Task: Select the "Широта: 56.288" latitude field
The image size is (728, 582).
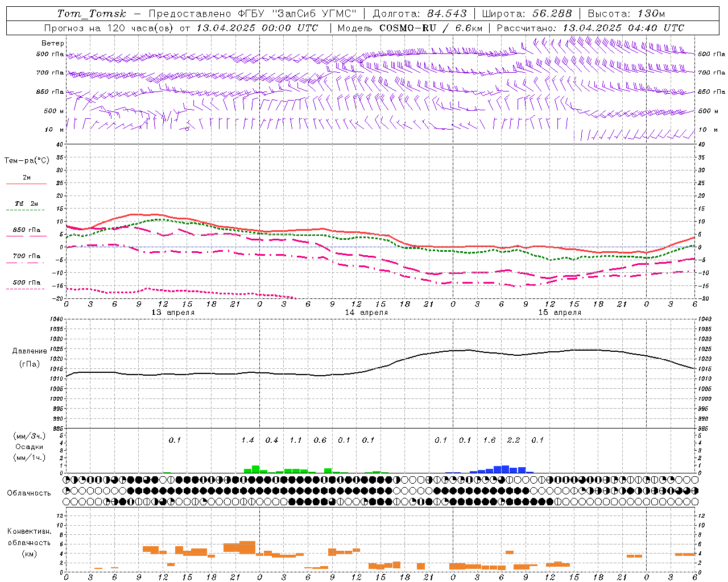Action: click(527, 14)
